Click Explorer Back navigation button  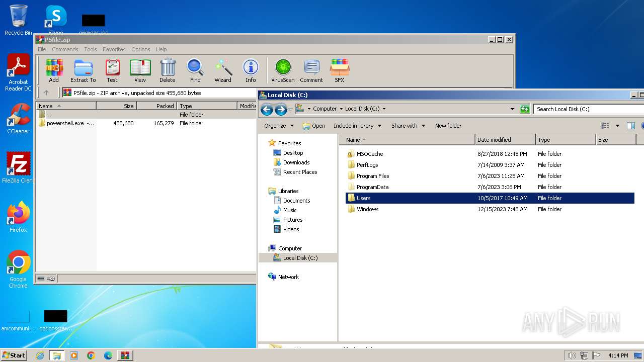click(267, 109)
